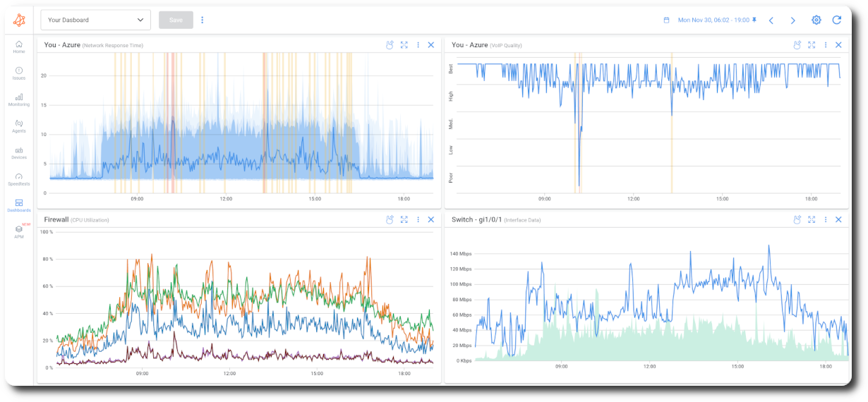Close Firewall CPU Utilization widget
This screenshot has width=868, height=402.
tap(431, 219)
